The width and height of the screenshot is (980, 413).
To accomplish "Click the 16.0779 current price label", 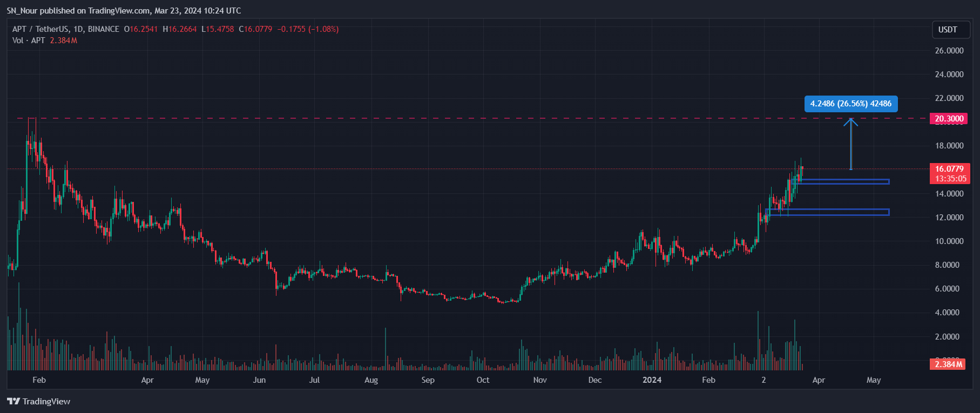I will click(x=949, y=169).
